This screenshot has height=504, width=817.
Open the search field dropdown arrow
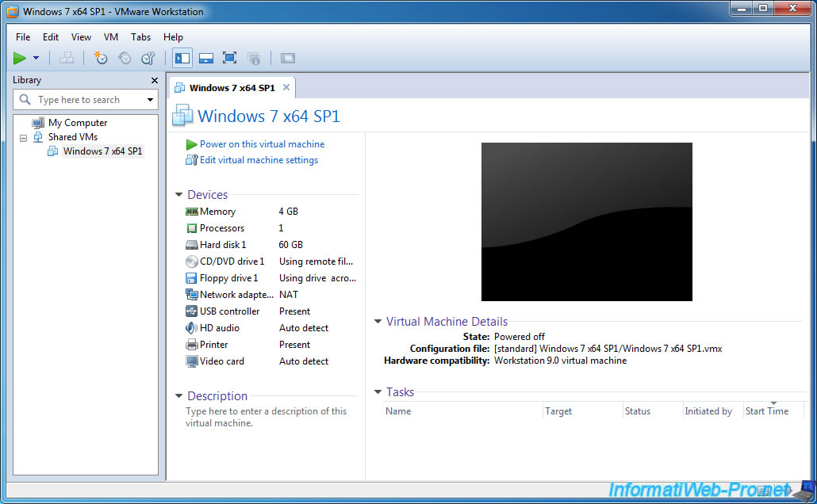point(150,99)
